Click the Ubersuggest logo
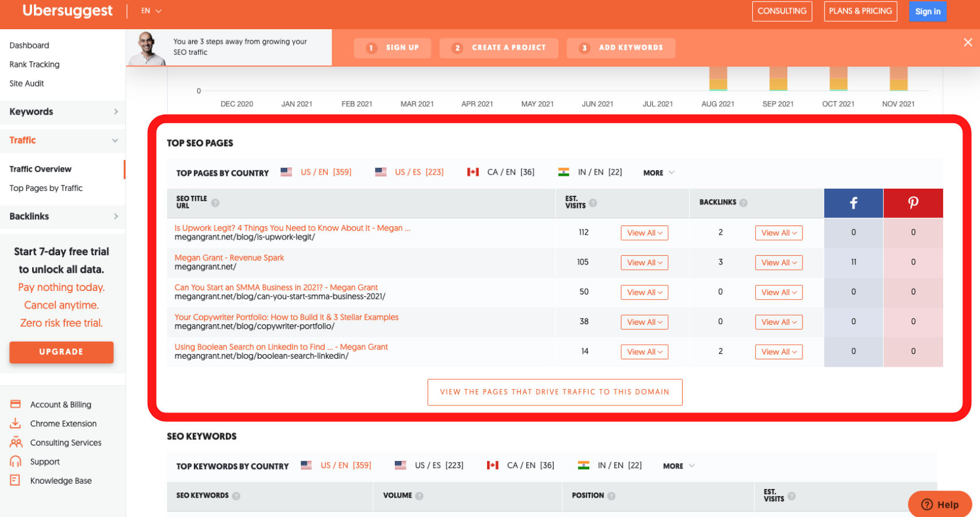Screen dimensions: 980x517 (x=67, y=11)
